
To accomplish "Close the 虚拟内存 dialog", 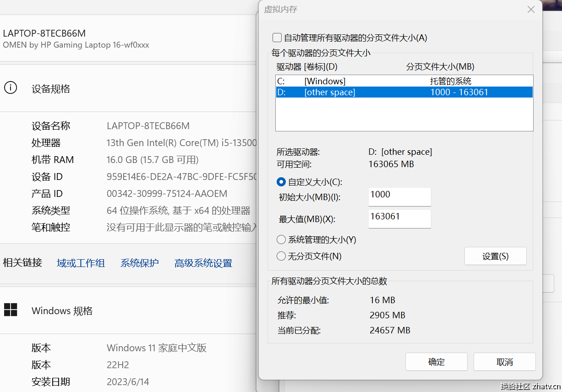I will coord(531,9).
